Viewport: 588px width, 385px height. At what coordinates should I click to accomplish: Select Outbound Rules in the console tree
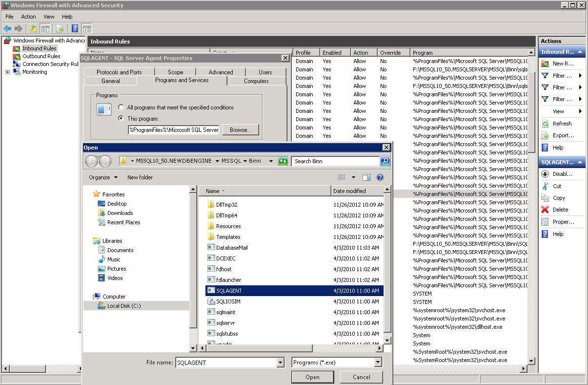pos(41,56)
